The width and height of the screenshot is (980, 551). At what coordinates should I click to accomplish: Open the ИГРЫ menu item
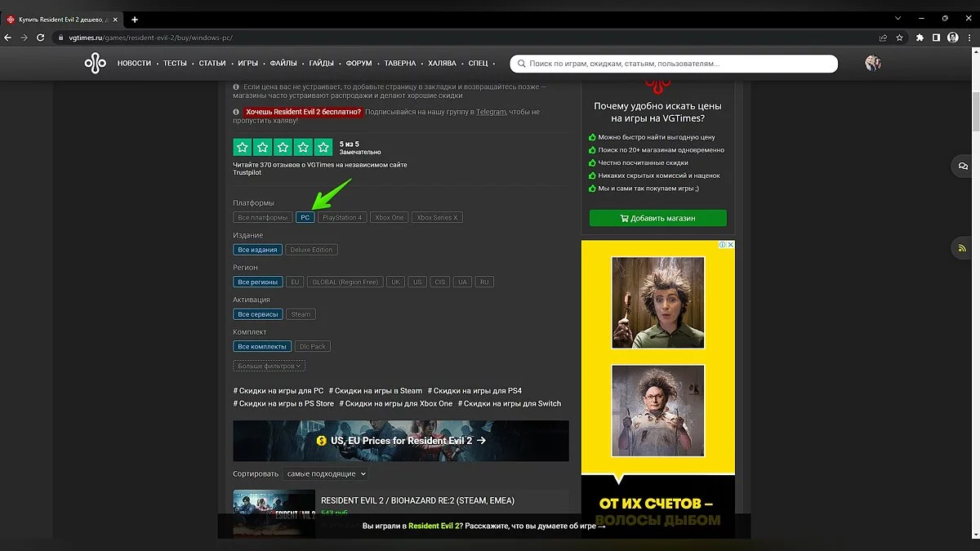coord(250,63)
